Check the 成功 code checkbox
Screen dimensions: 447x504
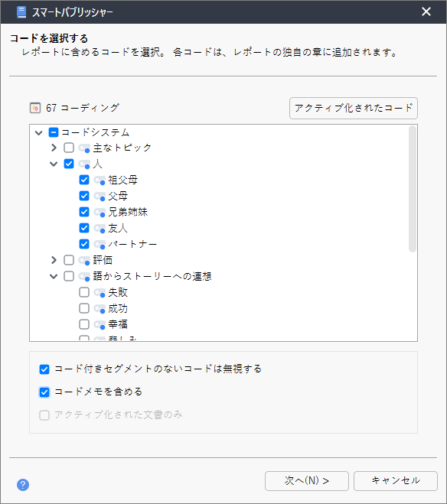click(x=84, y=308)
